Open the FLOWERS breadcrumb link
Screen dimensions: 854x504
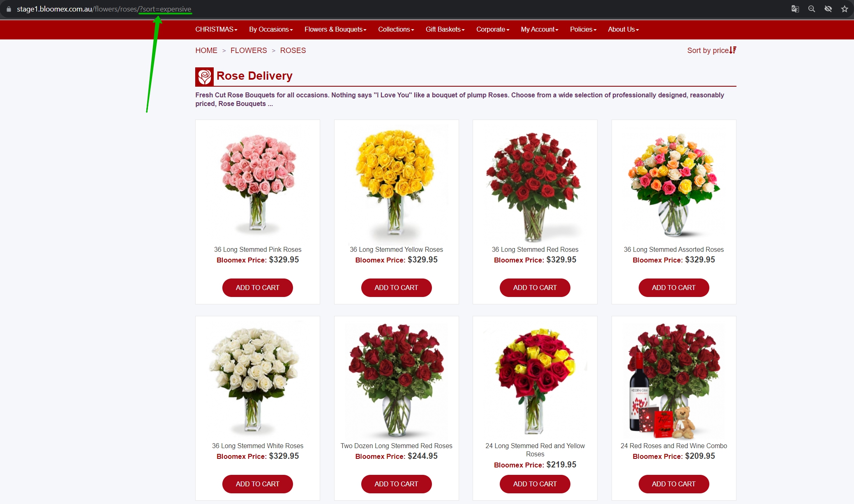249,51
